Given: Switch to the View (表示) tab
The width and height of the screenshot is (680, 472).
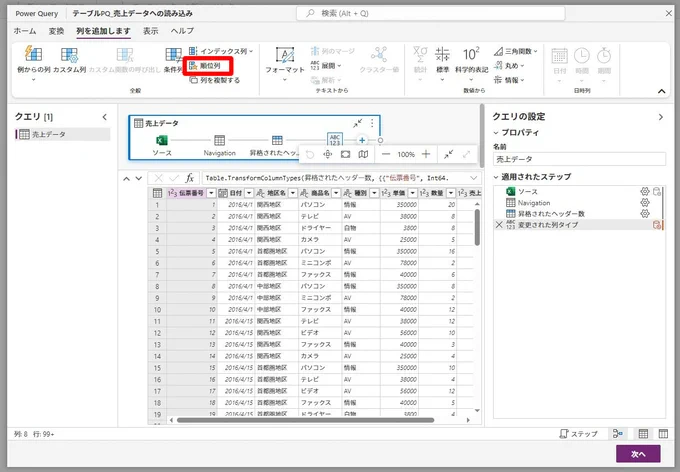Looking at the screenshot, I should pos(150,31).
